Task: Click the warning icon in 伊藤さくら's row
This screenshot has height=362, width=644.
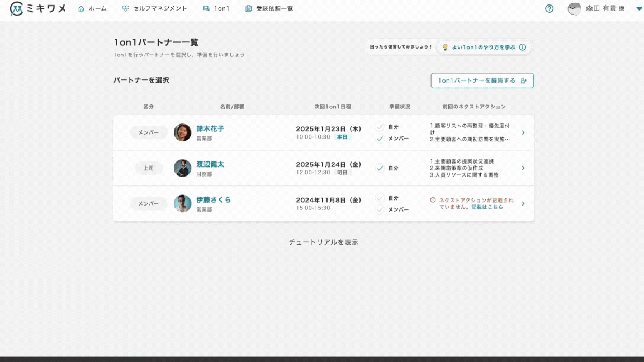Action: click(x=433, y=200)
